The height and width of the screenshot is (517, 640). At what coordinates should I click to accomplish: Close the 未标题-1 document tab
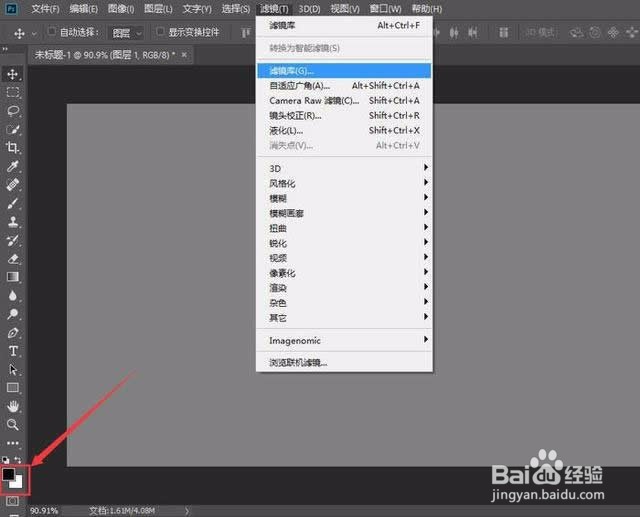[184, 54]
